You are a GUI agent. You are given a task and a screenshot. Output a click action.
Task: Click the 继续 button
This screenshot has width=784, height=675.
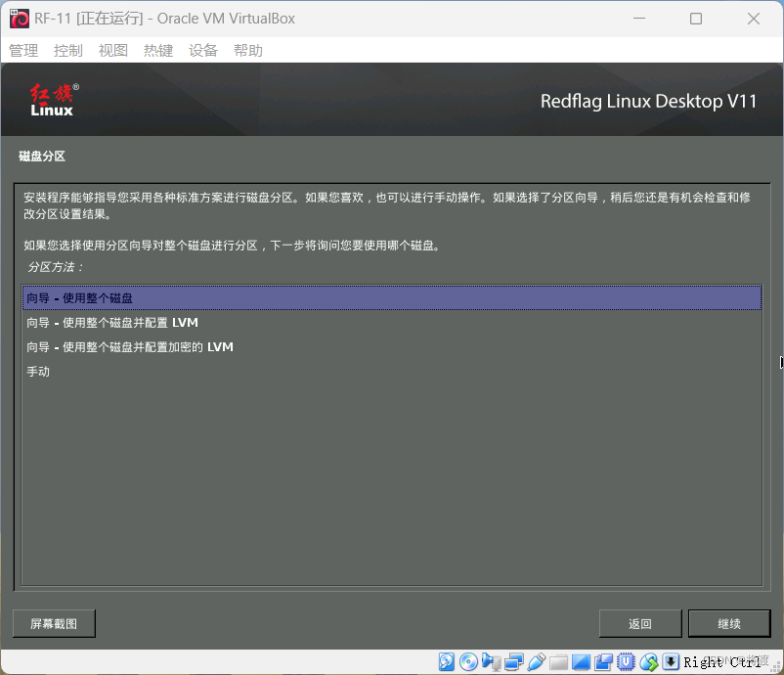point(729,623)
